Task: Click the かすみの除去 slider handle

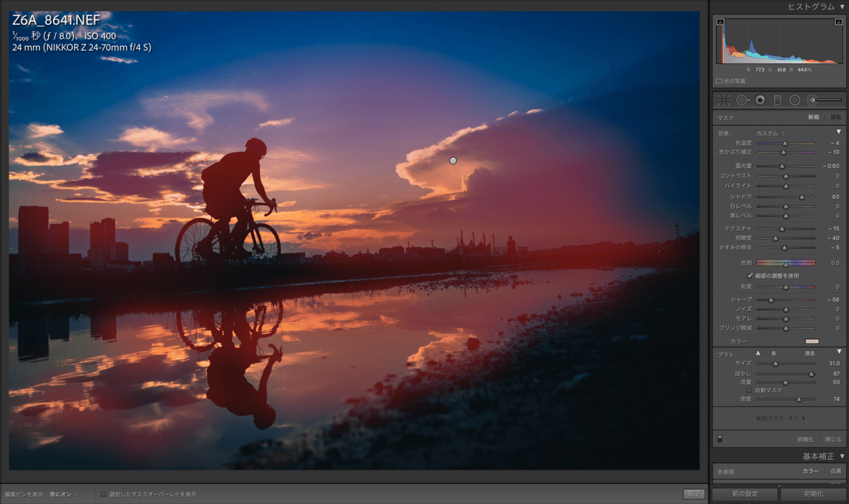Action: pos(784,248)
